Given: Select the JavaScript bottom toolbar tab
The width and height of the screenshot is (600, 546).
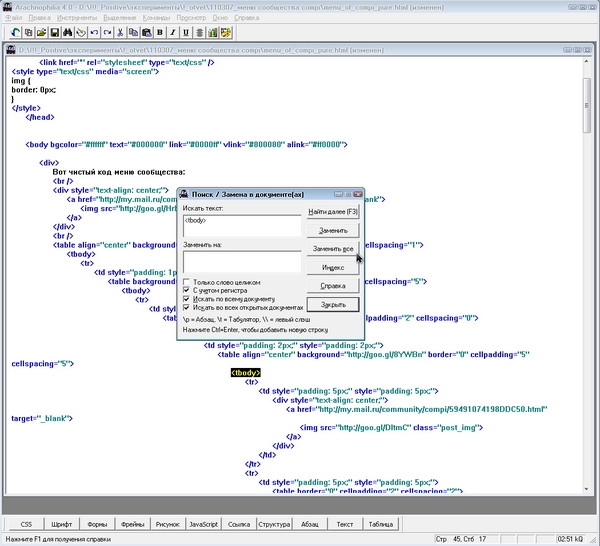Looking at the screenshot, I should click(x=203, y=524).
